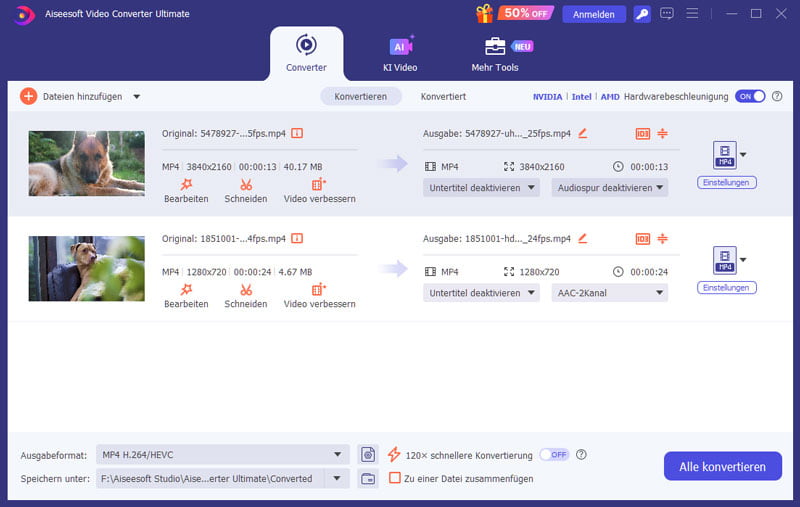Image resolution: width=800 pixels, height=507 pixels.
Task: Click Alle konvertieren button
Action: (x=722, y=466)
